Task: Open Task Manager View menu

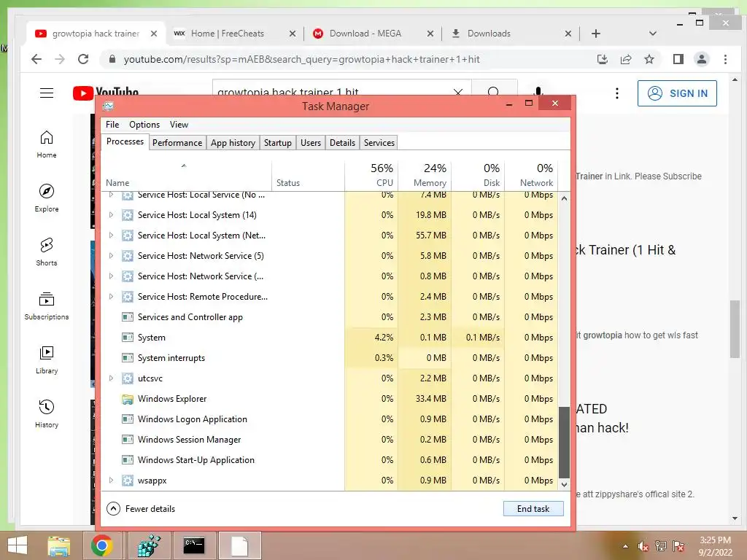Action: tap(179, 124)
